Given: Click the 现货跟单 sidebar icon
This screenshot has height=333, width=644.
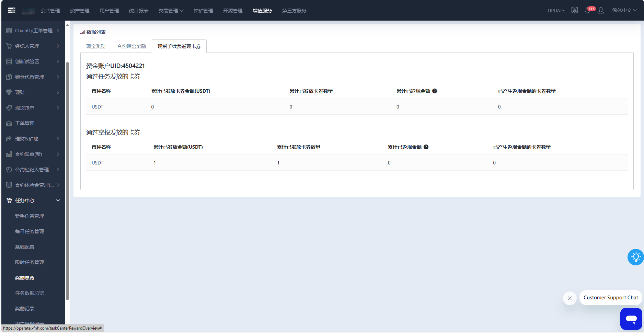Looking at the screenshot, I should pos(9,108).
